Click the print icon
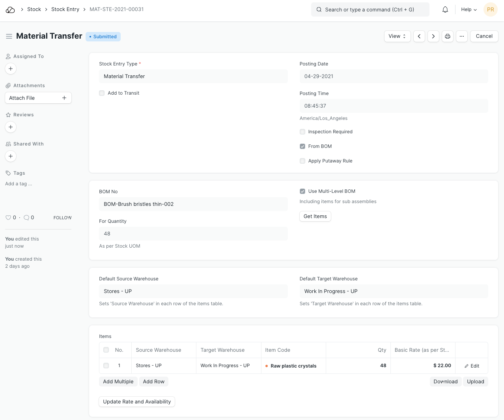This screenshot has height=420, width=504. click(x=447, y=36)
